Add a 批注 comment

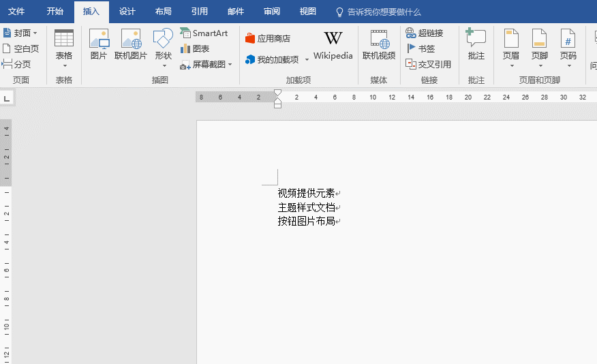coord(476,45)
